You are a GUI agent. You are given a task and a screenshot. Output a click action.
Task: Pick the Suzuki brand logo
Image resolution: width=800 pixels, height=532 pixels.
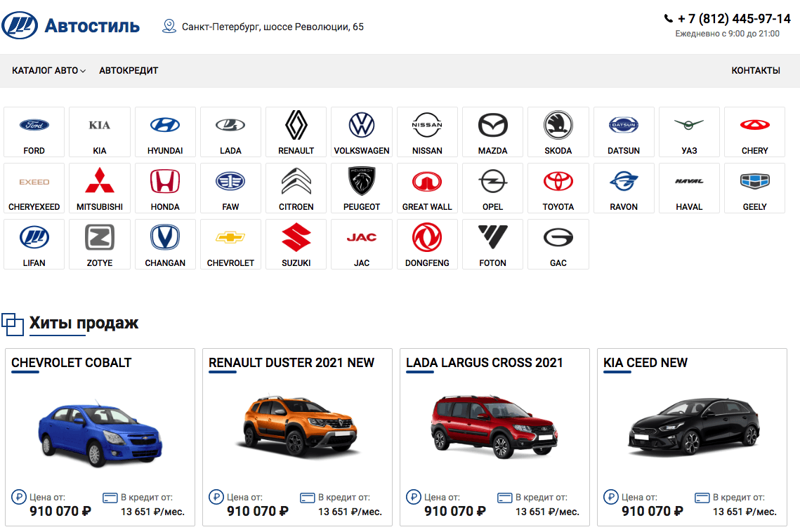(296, 237)
